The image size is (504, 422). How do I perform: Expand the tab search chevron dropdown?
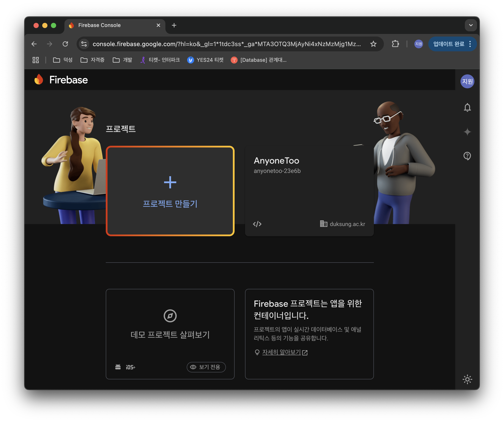471,25
